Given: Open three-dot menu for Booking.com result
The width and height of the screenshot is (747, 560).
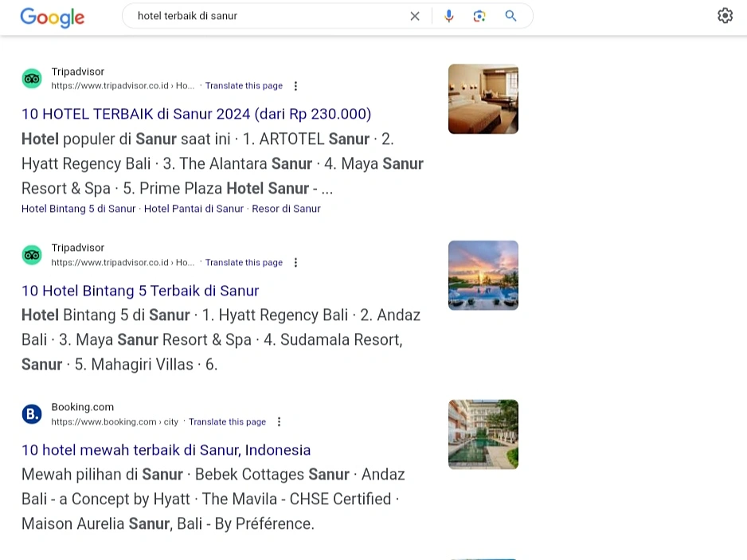Looking at the screenshot, I should (x=280, y=421).
